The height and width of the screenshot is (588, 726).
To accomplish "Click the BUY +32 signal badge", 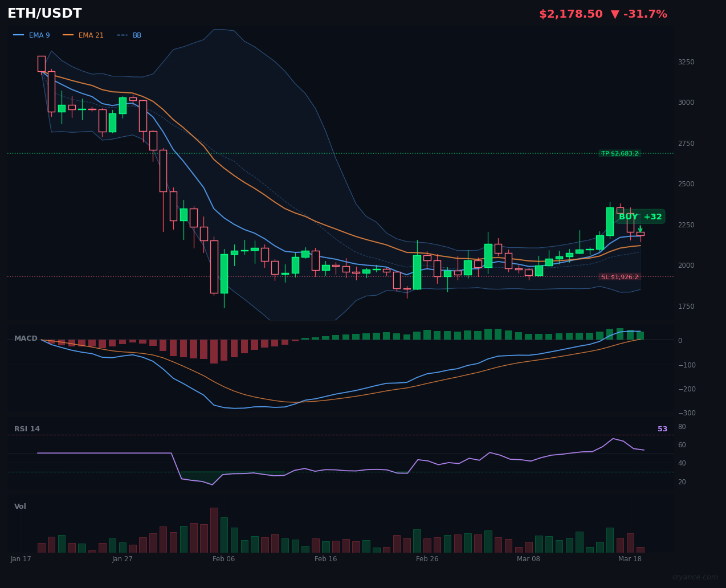I will pyautogui.click(x=639, y=217).
